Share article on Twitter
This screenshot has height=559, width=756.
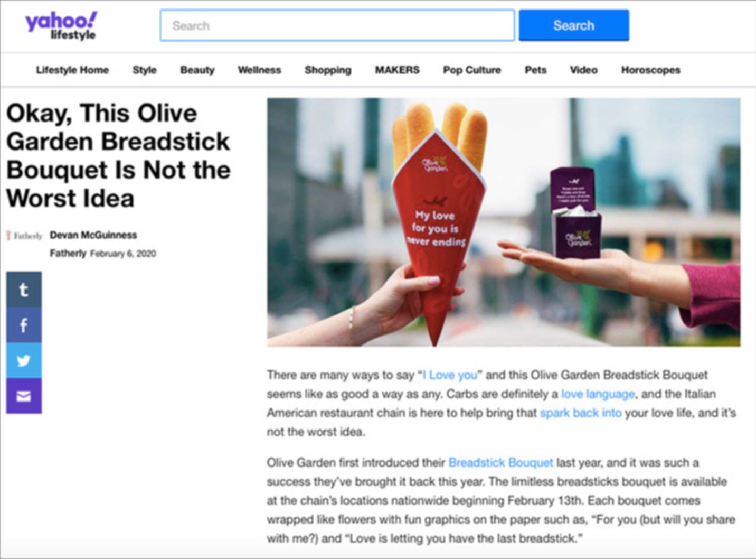24,360
